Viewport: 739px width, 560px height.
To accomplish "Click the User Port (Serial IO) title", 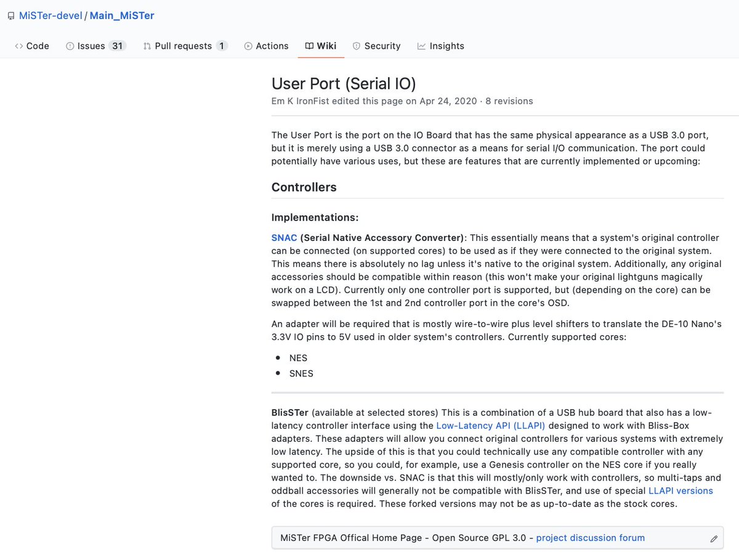I will click(344, 84).
